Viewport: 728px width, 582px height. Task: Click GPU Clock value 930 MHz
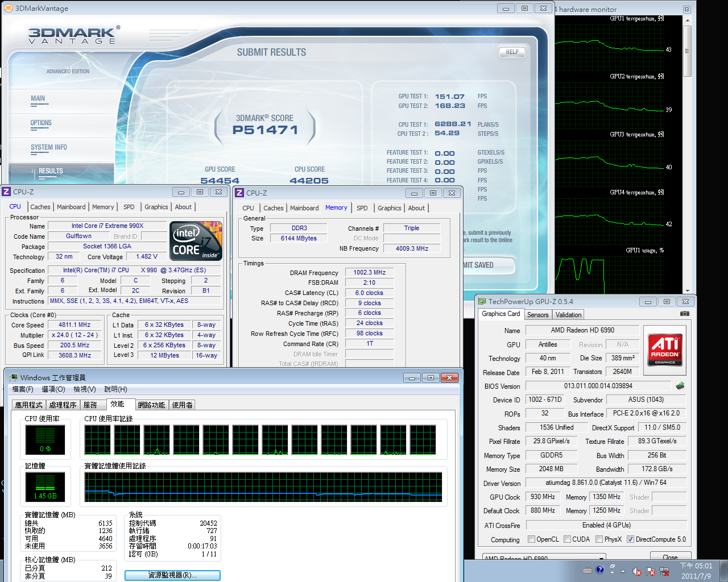coord(543,497)
